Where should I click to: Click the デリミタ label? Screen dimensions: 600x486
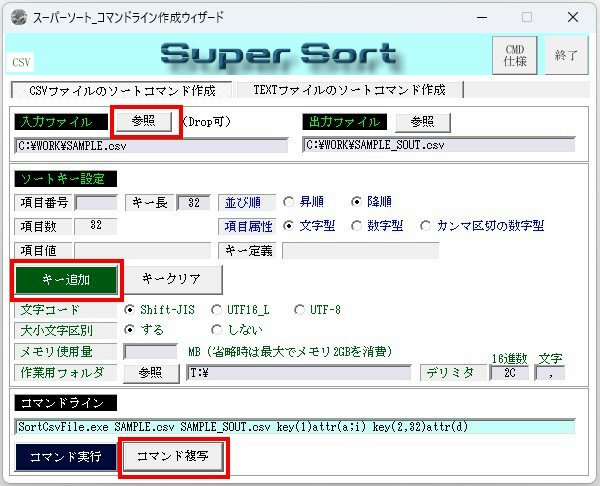(x=453, y=373)
